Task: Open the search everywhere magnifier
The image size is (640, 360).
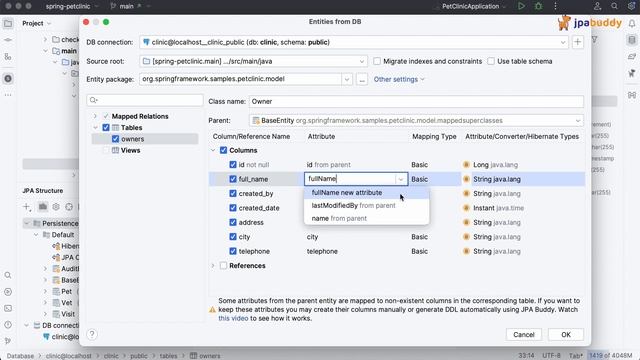Action: pos(614,6)
